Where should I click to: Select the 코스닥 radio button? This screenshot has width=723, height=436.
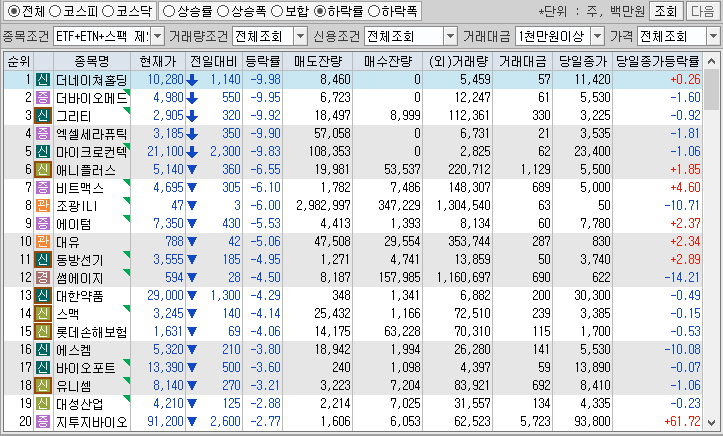(107, 11)
